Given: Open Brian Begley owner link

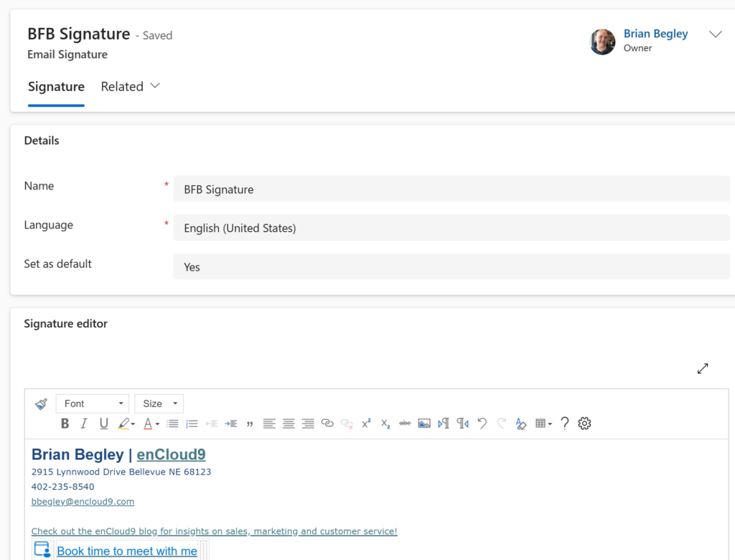Looking at the screenshot, I should (x=655, y=34).
